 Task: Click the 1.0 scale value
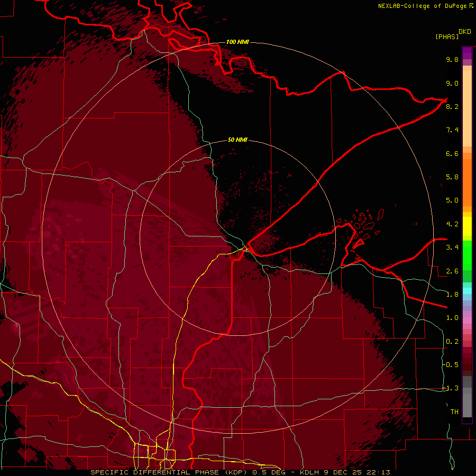point(452,318)
